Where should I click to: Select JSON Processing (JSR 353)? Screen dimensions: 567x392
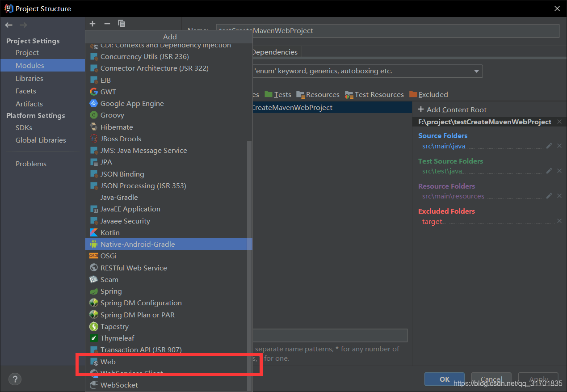pos(168,185)
